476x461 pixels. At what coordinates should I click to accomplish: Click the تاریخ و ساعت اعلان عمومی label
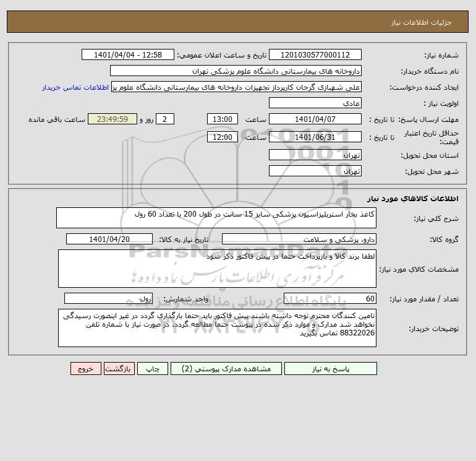pos(221,55)
